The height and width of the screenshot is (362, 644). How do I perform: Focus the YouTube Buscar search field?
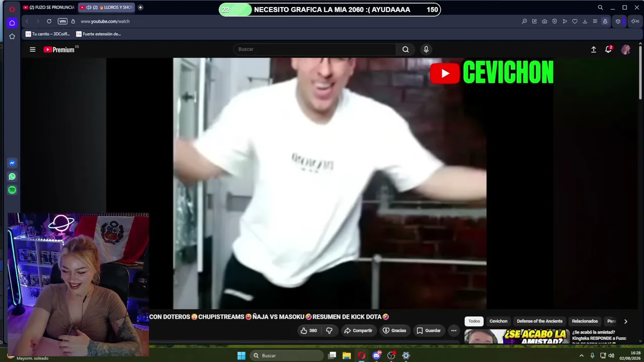(x=315, y=49)
